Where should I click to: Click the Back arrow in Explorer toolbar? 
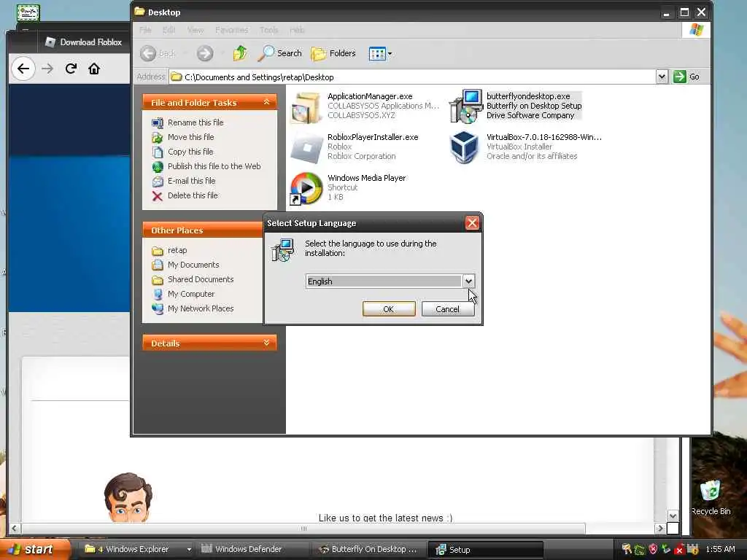click(x=158, y=53)
